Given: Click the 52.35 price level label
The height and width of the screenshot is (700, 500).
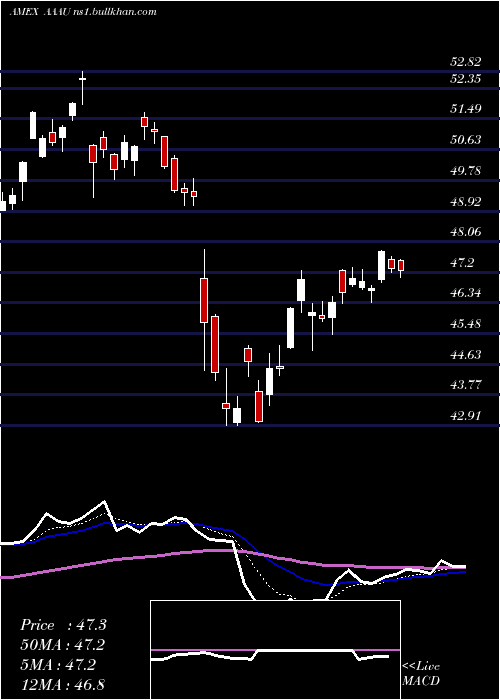Looking at the screenshot, I should [x=465, y=79].
